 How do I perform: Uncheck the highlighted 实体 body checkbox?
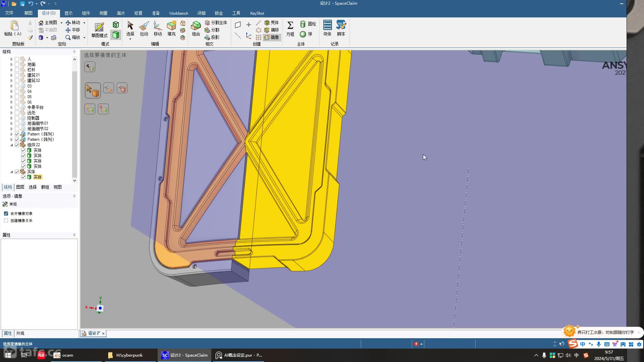point(23,177)
